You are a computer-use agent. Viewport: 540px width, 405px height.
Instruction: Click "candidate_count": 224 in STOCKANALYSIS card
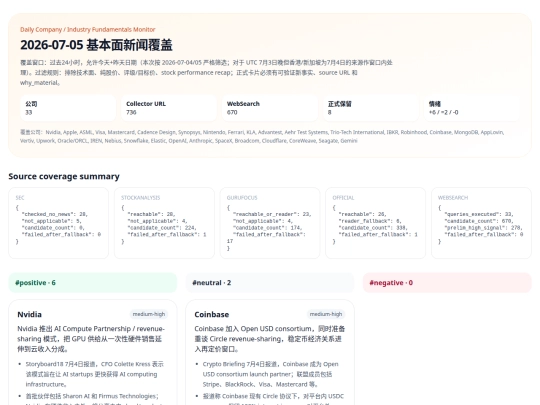tap(162, 228)
